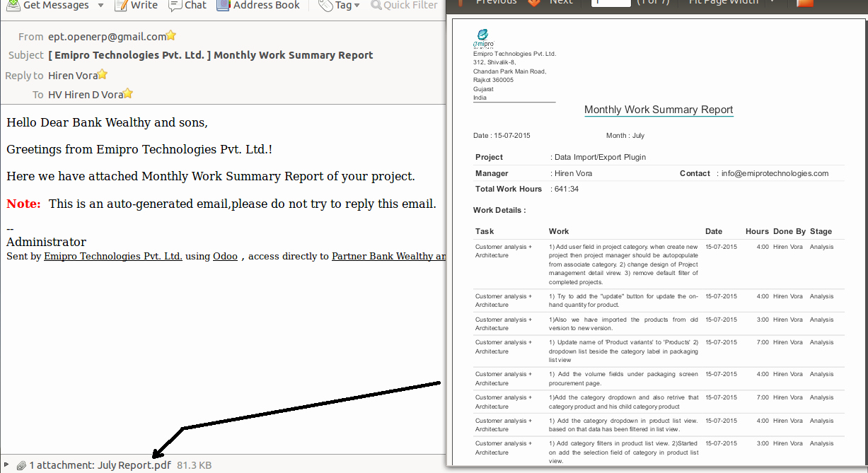Click recipient HV Hiren D Vora
The image size is (868, 473).
[86, 95]
